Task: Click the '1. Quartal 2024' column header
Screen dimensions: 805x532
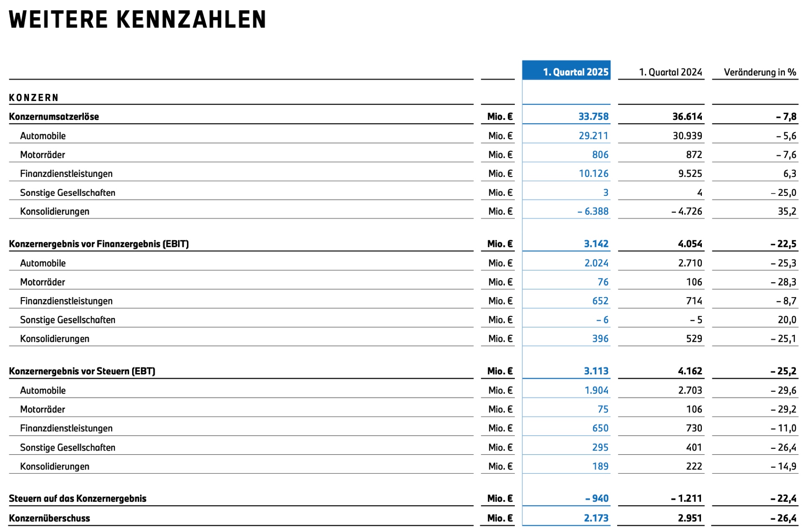Action: coord(670,72)
